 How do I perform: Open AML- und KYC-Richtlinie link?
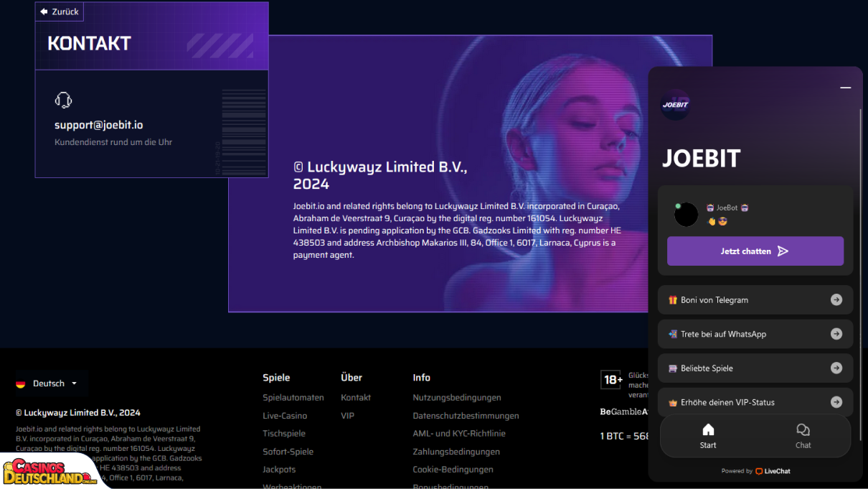tap(459, 434)
